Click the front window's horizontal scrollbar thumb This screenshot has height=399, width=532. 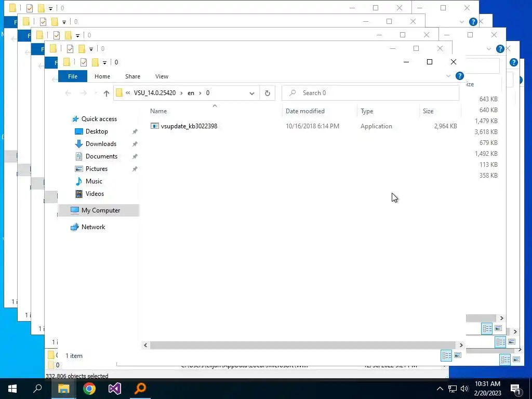303,345
